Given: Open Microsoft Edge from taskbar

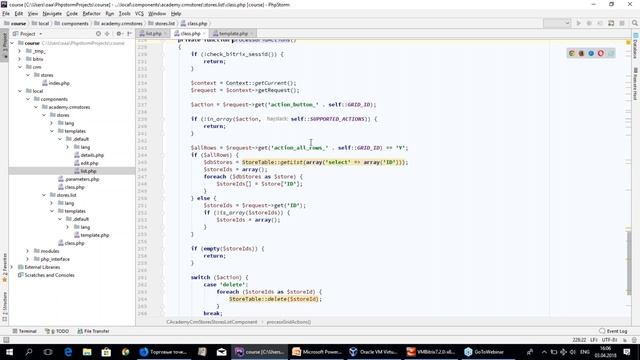Looking at the screenshot, I should coord(68,352).
